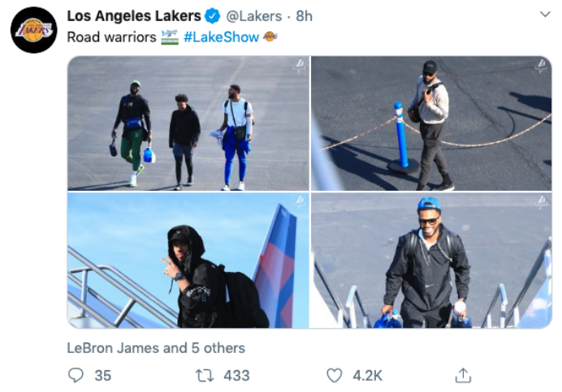Click the reply speech bubble icon
562x392 pixels.
tap(76, 375)
